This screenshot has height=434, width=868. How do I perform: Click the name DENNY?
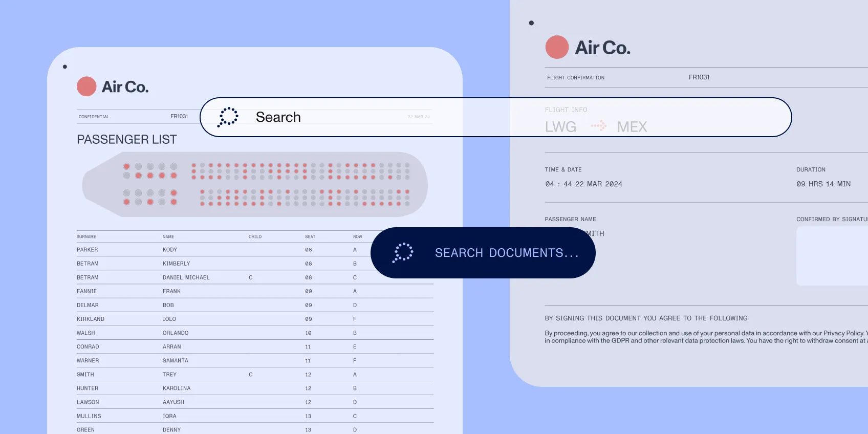171,430
